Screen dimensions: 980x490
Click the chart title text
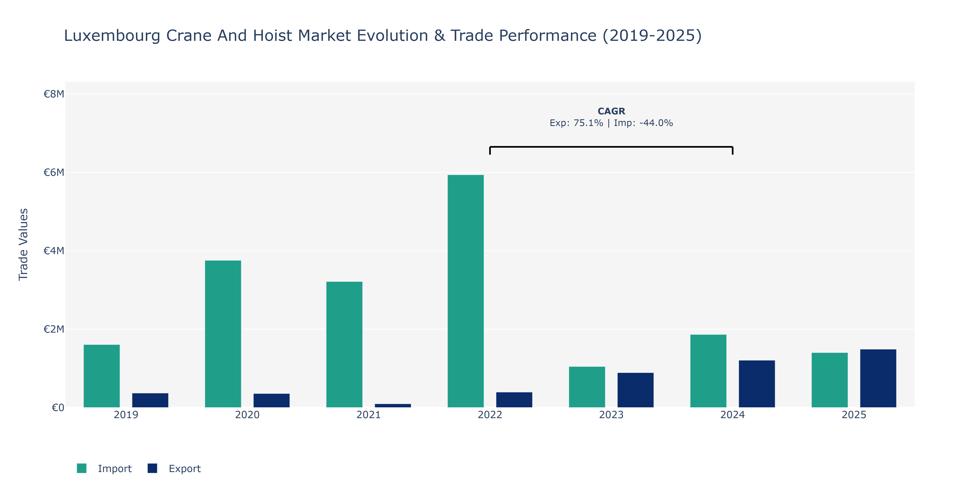(383, 36)
